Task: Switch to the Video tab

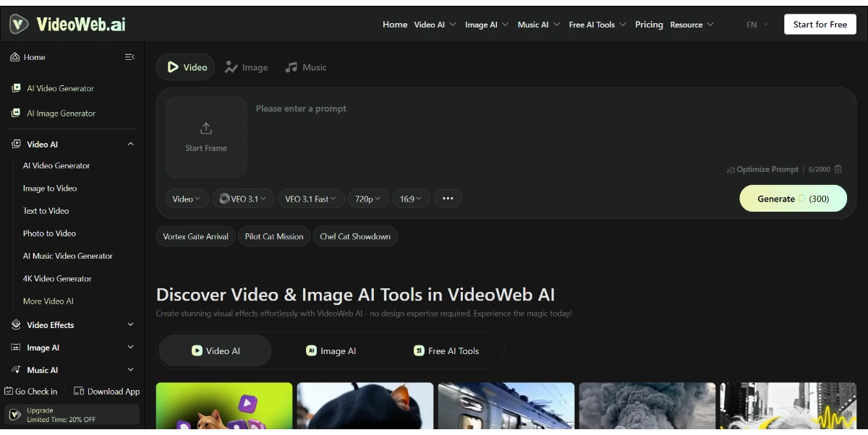Action: [186, 67]
